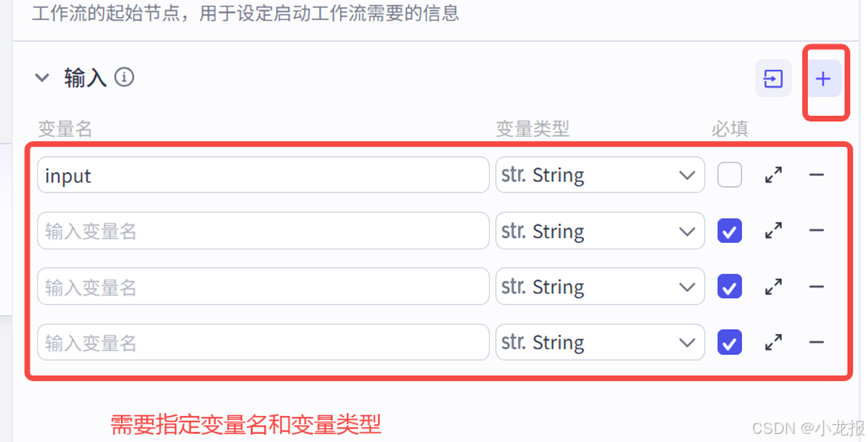Viewport: 868px width, 442px height.
Task: Click the expand icon on the last variable row
Action: click(x=774, y=343)
